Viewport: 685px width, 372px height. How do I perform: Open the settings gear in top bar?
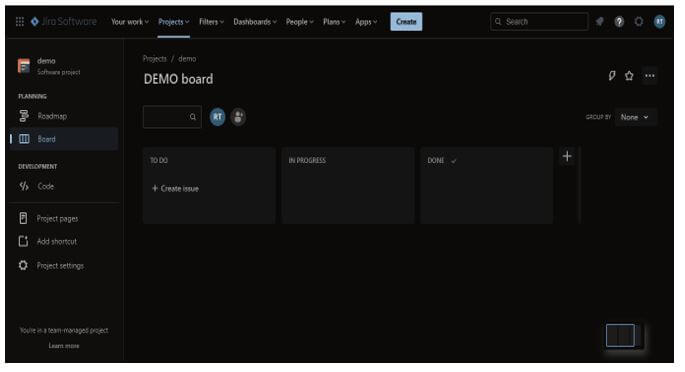639,21
